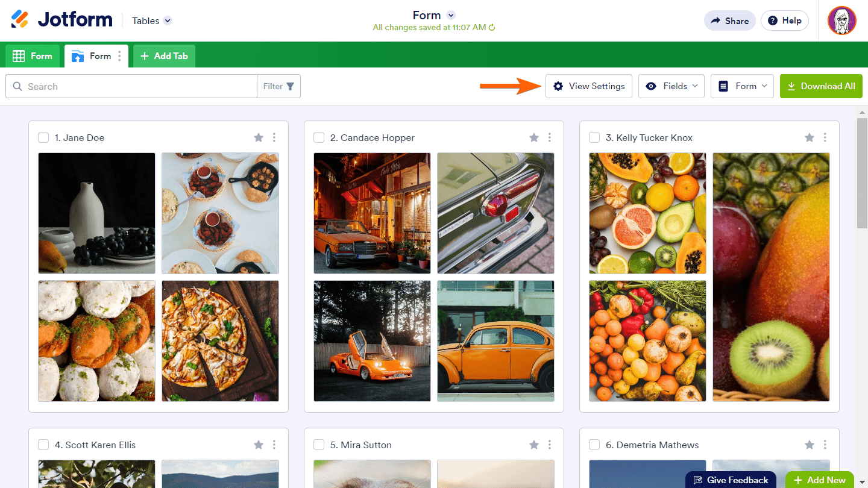Open the Form tab options menu (three dots)

pos(119,56)
